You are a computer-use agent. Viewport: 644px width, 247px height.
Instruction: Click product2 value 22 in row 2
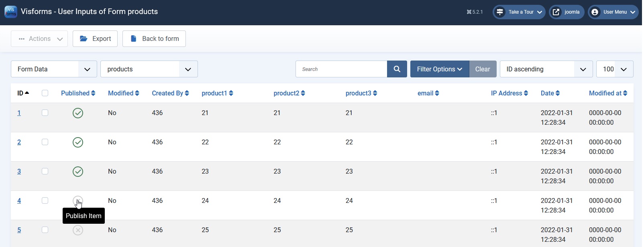pyautogui.click(x=277, y=142)
